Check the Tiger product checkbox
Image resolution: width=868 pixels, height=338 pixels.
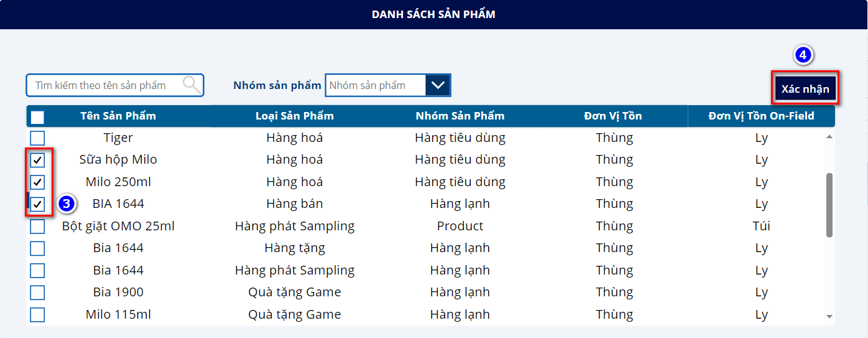click(x=37, y=138)
